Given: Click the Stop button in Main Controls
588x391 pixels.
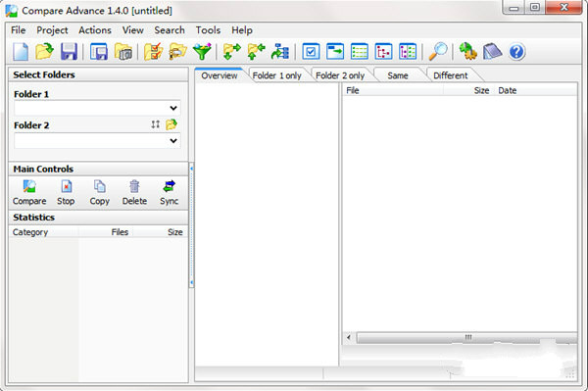Looking at the screenshot, I should [x=66, y=193].
